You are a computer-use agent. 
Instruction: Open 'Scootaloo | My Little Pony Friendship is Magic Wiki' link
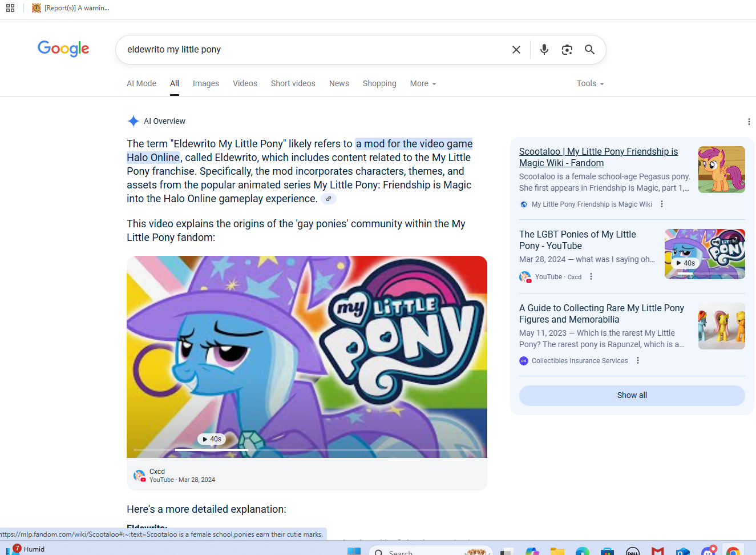(x=599, y=157)
